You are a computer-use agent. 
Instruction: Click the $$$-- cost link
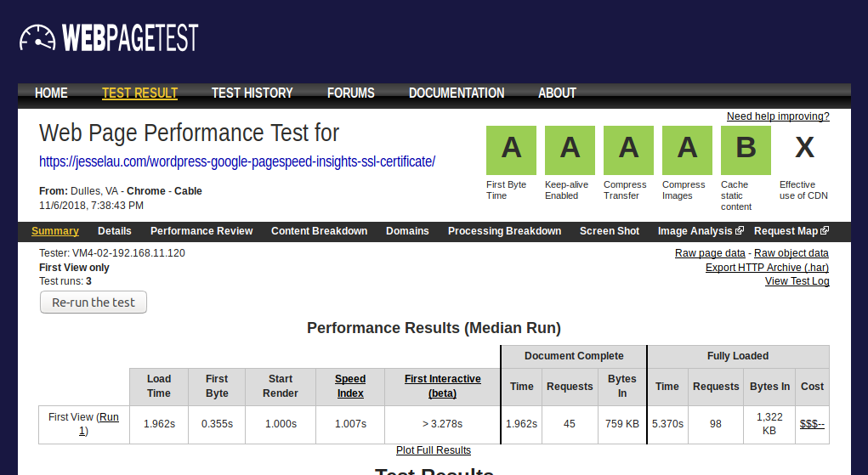pyautogui.click(x=812, y=424)
